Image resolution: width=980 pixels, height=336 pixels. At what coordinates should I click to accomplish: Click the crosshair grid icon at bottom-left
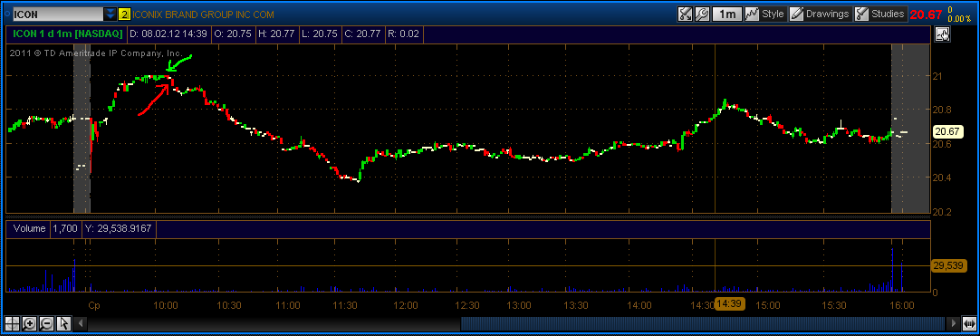click(12, 323)
